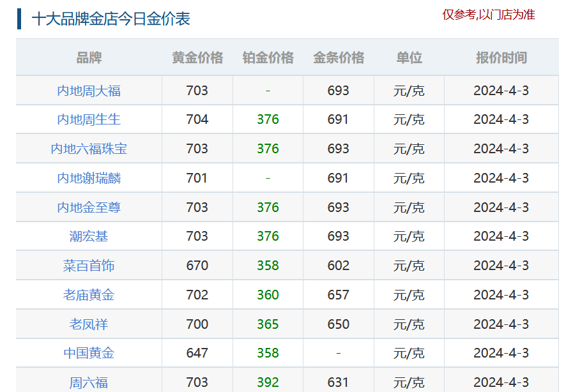
Task: Click the 金条价格 column header
Action: tap(339, 57)
